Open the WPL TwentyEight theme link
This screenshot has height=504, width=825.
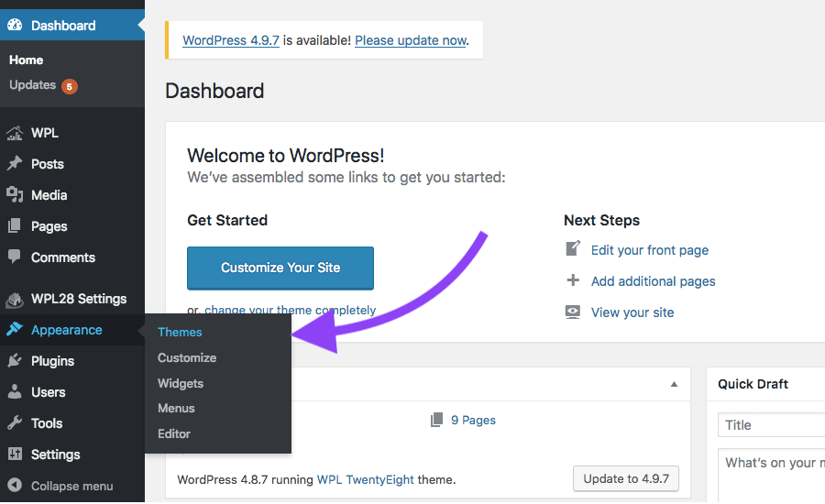click(366, 480)
